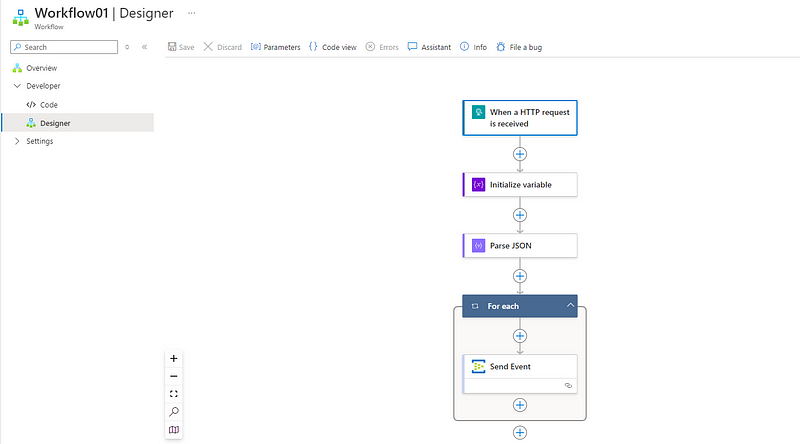Add action after the For each loop

pyautogui.click(x=520, y=433)
